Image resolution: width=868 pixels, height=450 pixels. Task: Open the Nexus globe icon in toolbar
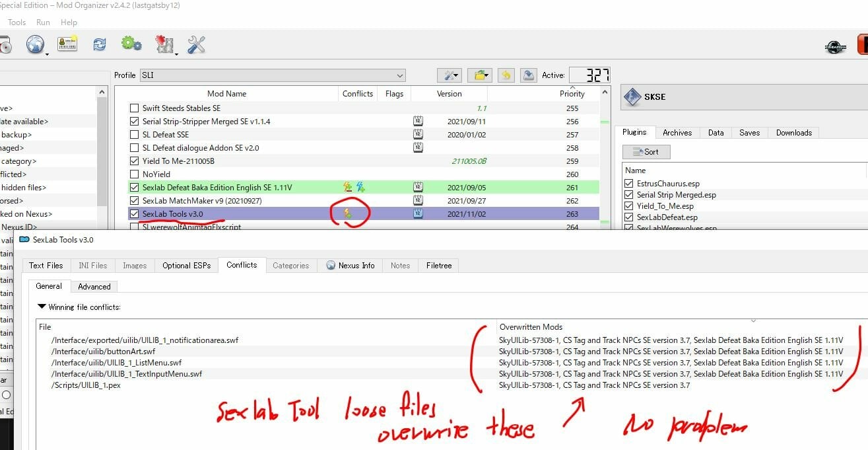[35, 45]
